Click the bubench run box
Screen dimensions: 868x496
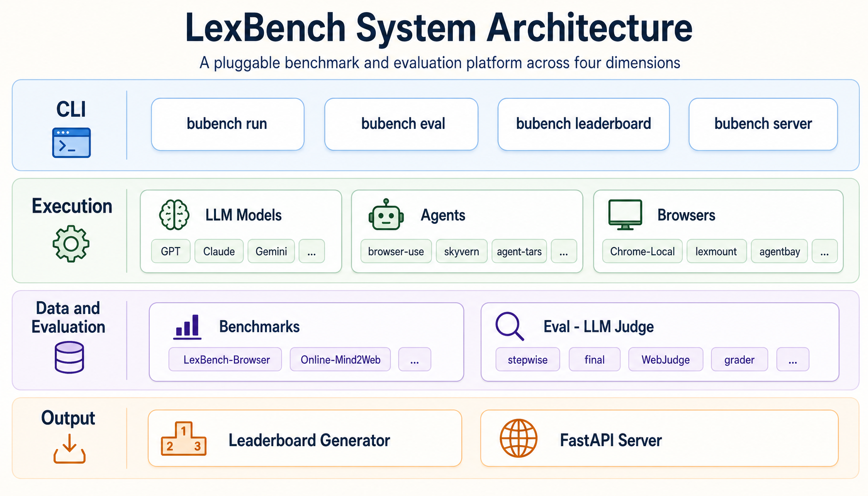tap(228, 124)
